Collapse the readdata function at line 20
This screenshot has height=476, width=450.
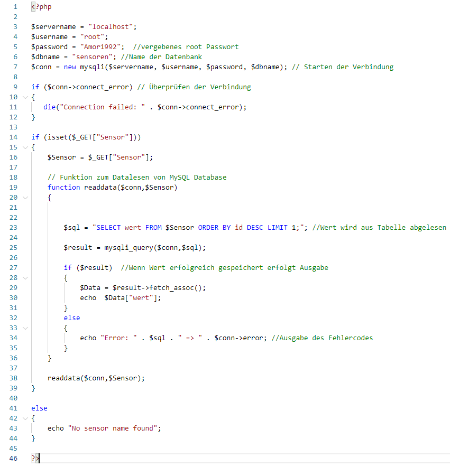click(x=24, y=198)
